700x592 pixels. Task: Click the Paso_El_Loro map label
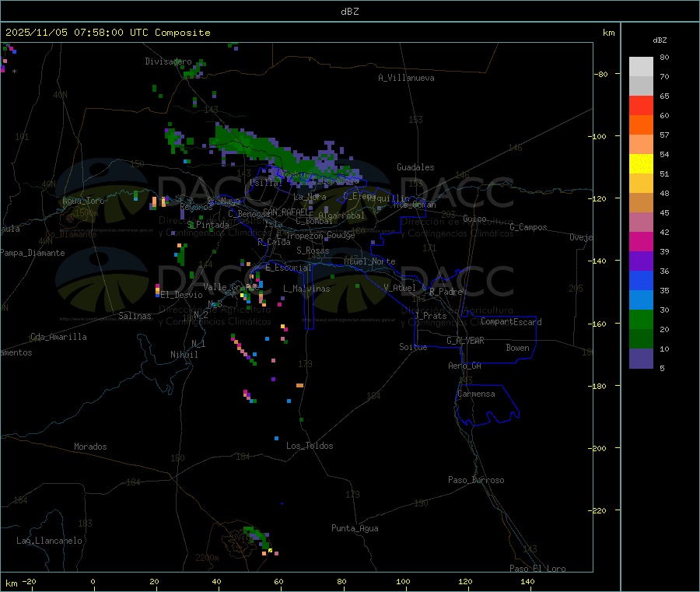click(537, 569)
